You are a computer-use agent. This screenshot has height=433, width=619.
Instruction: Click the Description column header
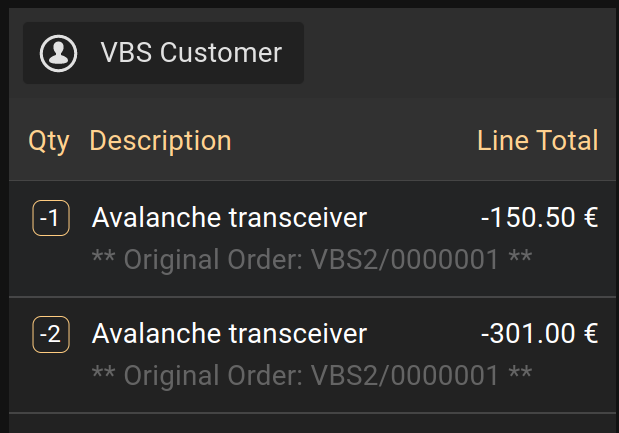[160, 141]
